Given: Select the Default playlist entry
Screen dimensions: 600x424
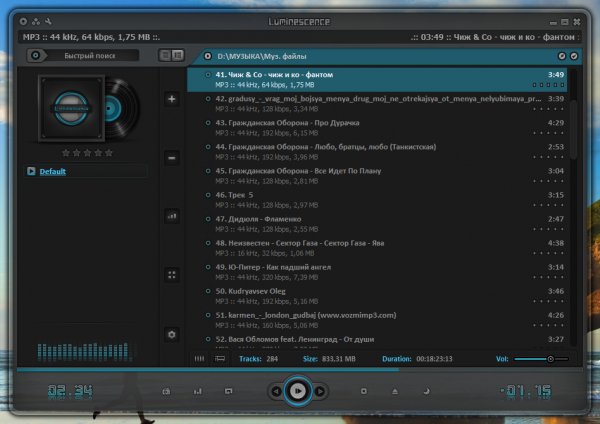Looking at the screenshot, I should (52, 171).
